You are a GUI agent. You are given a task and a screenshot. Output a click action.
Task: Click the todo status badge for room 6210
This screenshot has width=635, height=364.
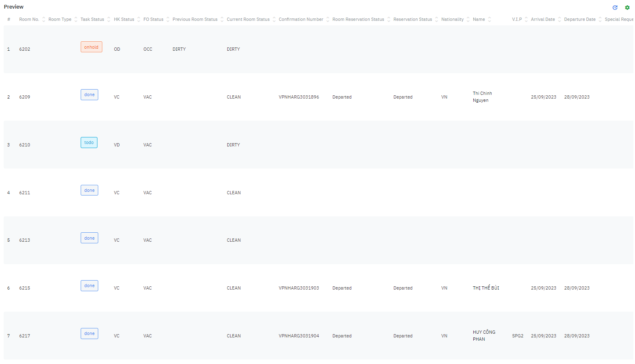click(89, 142)
